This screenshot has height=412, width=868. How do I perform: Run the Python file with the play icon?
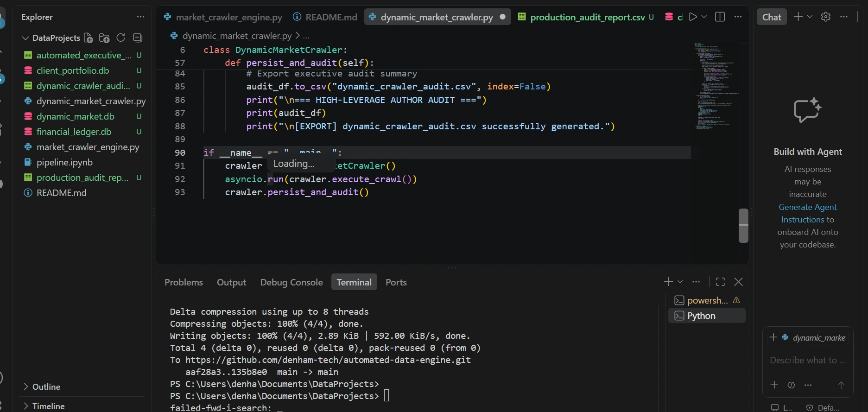click(693, 17)
